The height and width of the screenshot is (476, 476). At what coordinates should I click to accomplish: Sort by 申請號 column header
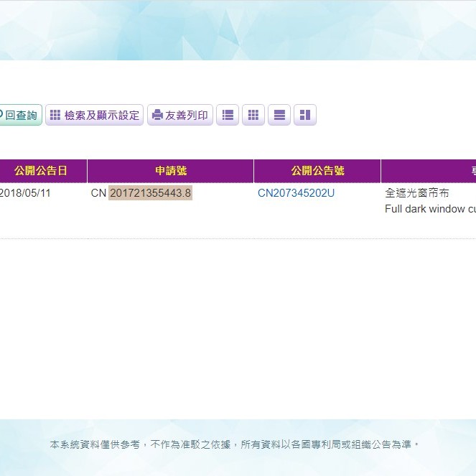[171, 171]
